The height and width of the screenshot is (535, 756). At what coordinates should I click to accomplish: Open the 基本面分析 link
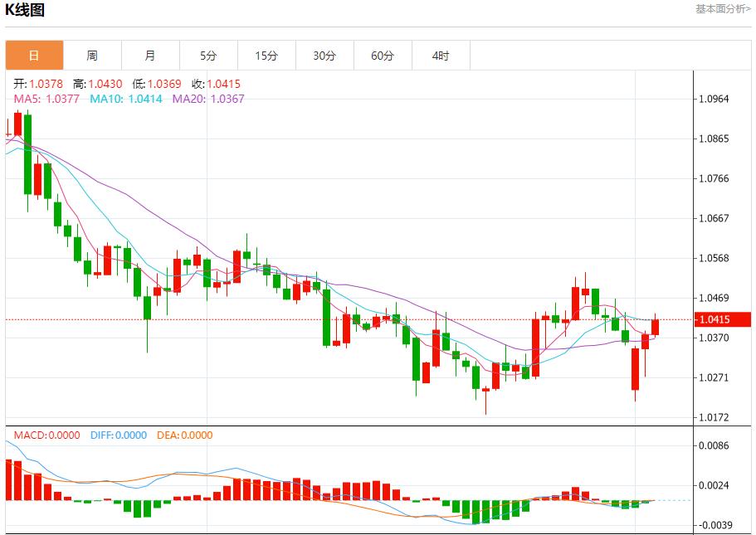click(723, 8)
